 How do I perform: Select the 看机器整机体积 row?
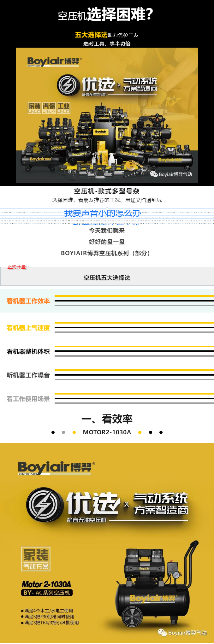(x=107, y=351)
